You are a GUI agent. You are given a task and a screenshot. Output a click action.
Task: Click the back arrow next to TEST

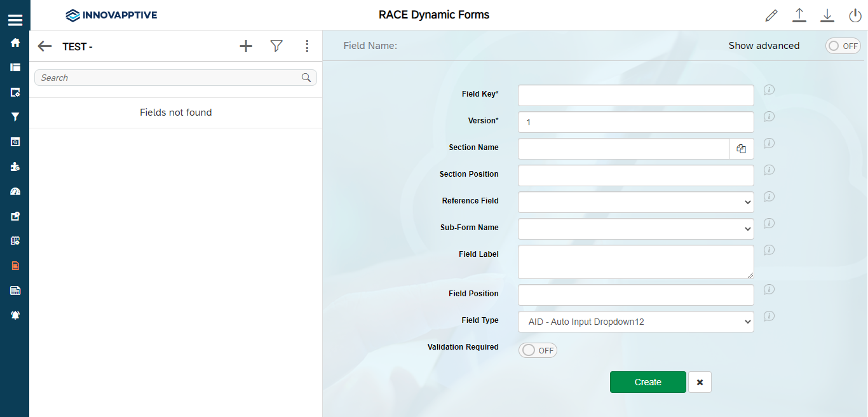point(44,46)
